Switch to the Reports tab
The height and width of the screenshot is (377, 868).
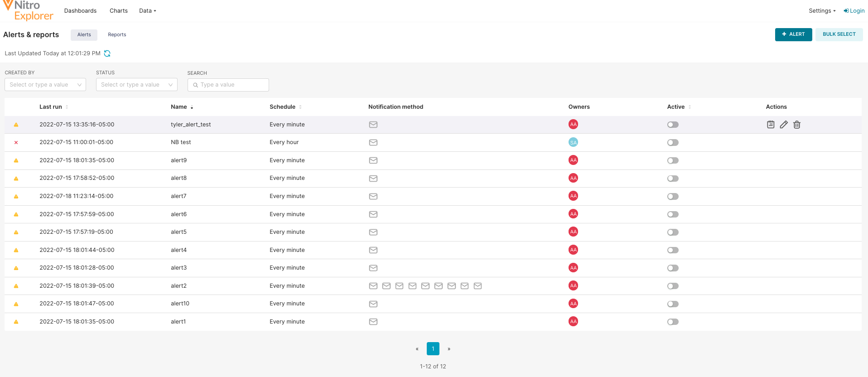pyautogui.click(x=117, y=35)
